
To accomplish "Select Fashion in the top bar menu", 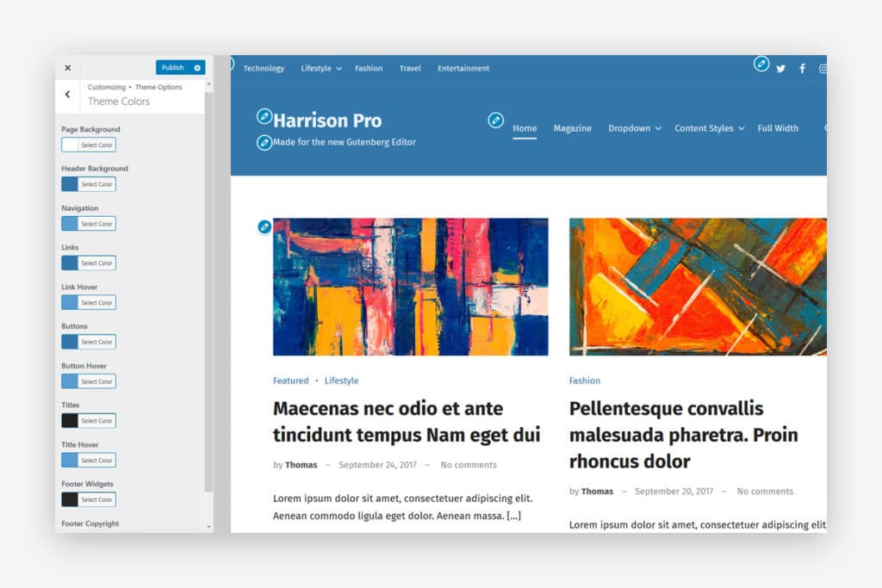I will click(x=369, y=68).
